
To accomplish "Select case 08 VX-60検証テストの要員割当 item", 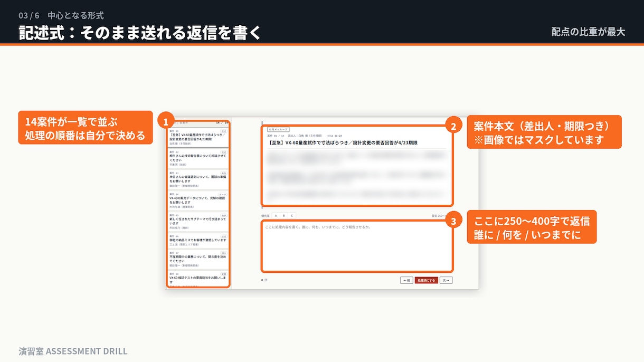I will click(198, 279).
